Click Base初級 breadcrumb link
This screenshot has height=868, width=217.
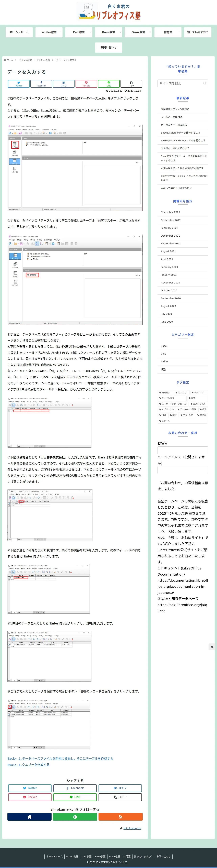[45, 60]
